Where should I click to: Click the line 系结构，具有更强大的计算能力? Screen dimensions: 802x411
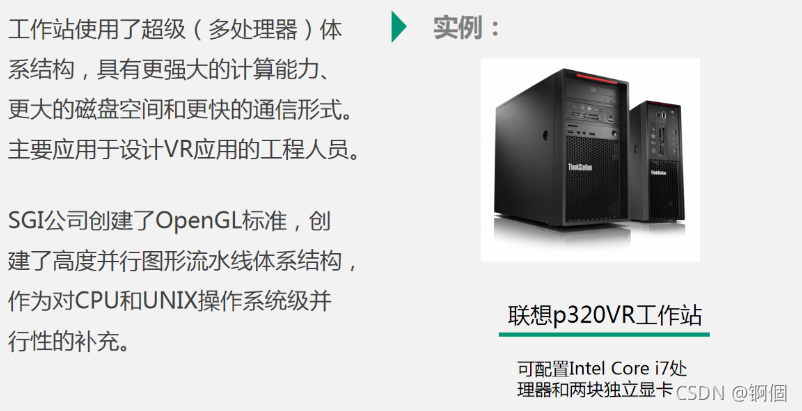171,70
